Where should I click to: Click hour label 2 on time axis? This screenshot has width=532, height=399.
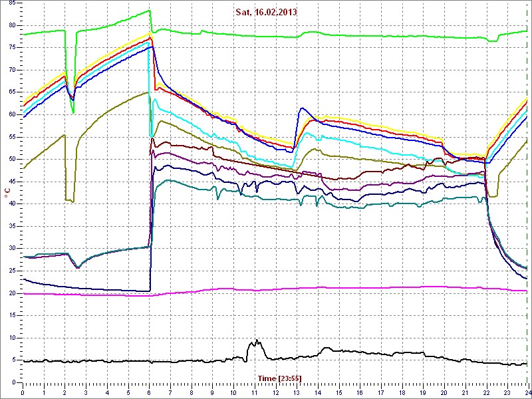click(65, 392)
